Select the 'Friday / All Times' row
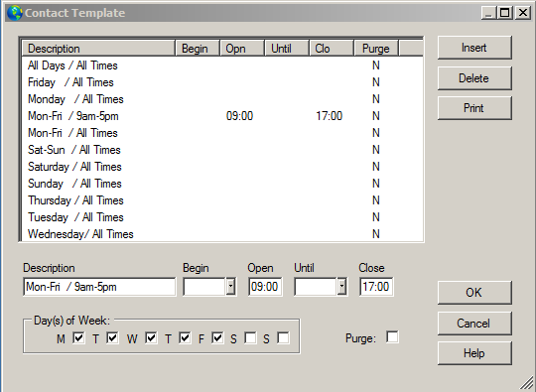This screenshot has height=392, width=536. 222,82
